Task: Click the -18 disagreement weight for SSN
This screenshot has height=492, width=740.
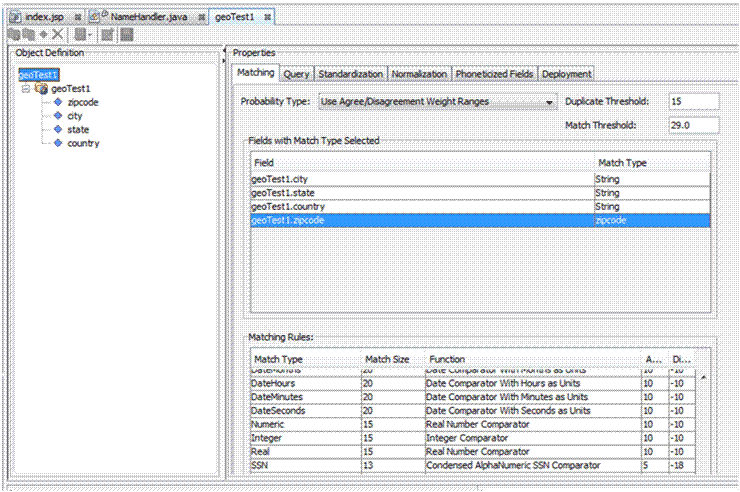Action: pyautogui.click(x=682, y=466)
